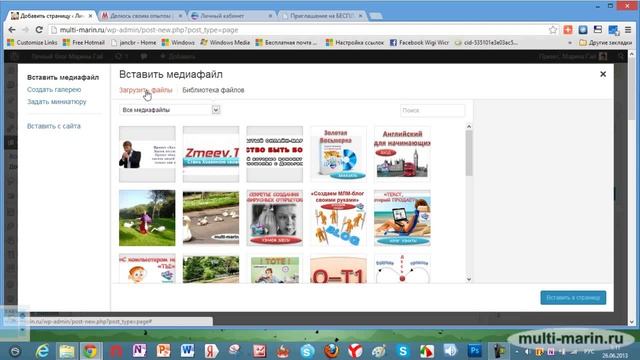Switch to the Приглашение на БЕСП browser tab
The width and height of the screenshot is (640, 360).
(x=322, y=16)
